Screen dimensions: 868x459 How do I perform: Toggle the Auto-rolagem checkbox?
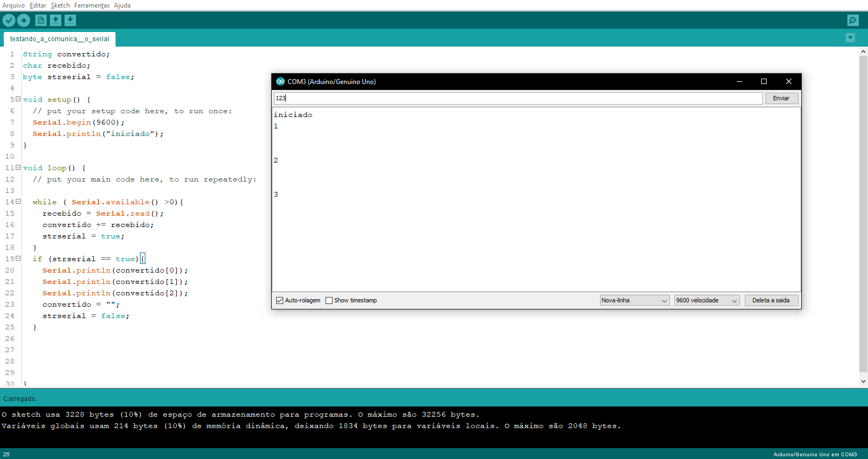pos(280,300)
